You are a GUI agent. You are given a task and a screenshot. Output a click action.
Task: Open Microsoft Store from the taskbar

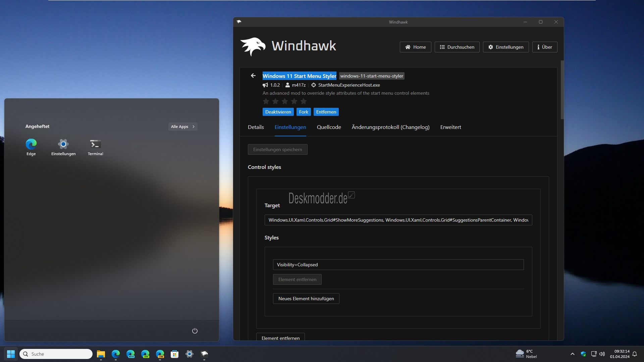coord(175,354)
